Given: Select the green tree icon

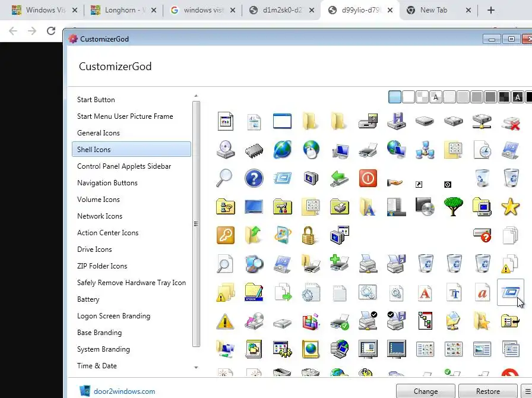Looking at the screenshot, I should (x=453, y=207).
